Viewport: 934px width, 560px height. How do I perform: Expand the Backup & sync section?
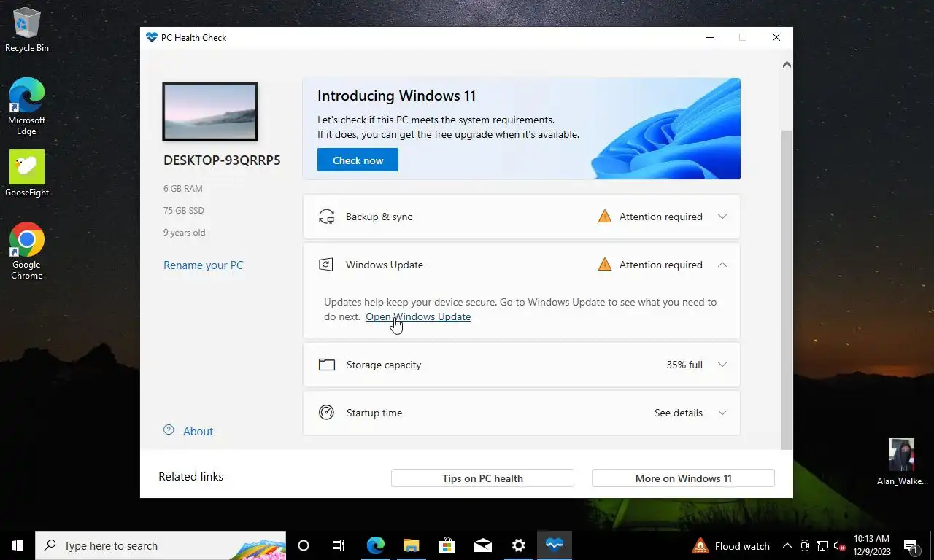[722, 217]
